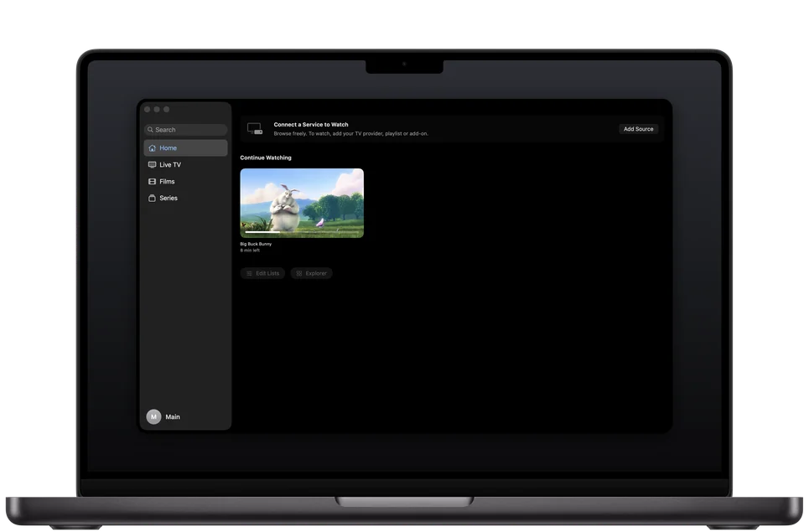Open the Films section
This screenshot has height=532, width=809.
click(x=186, y=182)
